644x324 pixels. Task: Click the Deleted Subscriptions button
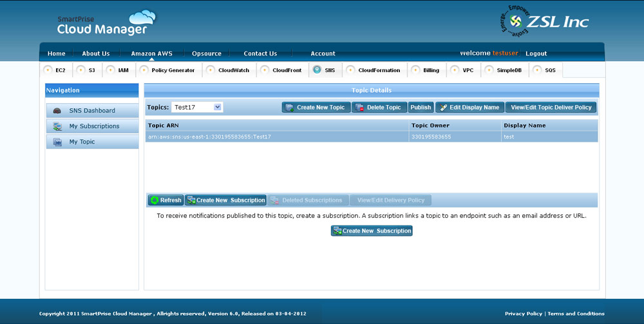[308, 200]
